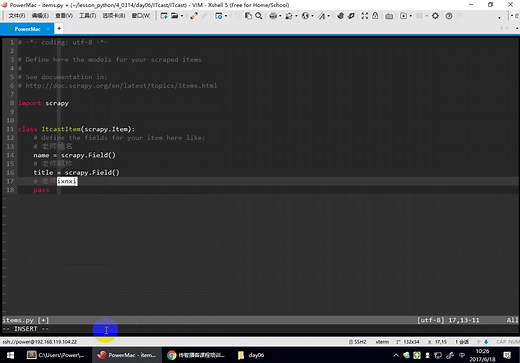Click the tab list dropdown arrow at right

coord(517,29)
